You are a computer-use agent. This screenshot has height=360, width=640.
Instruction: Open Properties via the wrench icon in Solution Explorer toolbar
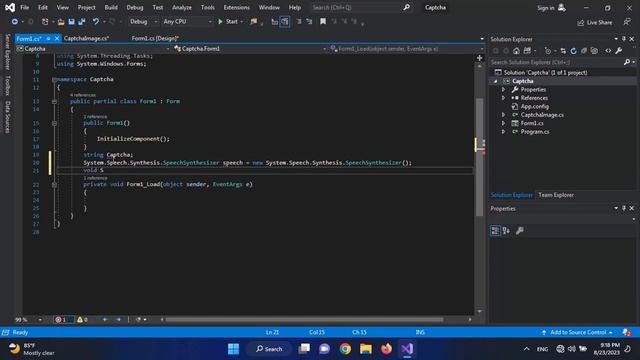[x=619, y=51]
